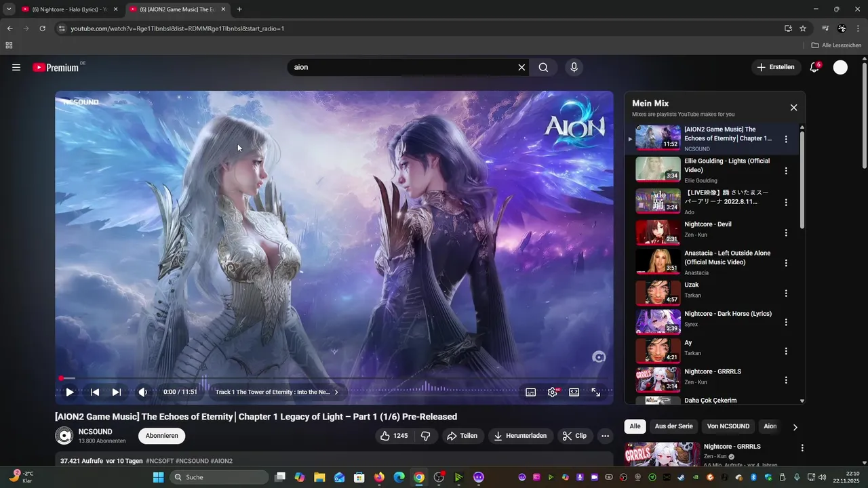Share the video via Teilen
The width and height of the screenshot is (868, 488).
[x=462, y=436]
